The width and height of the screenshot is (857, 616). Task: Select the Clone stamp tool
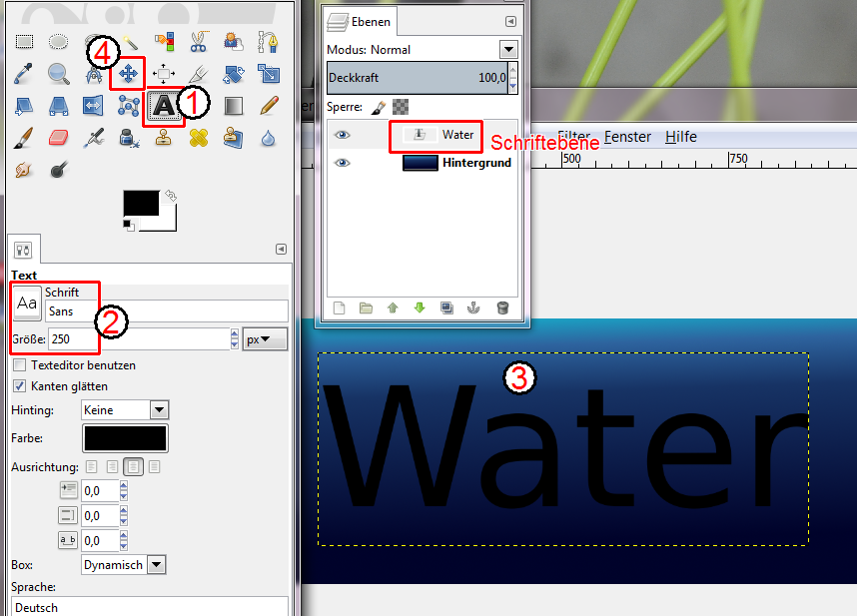point(164,138)
